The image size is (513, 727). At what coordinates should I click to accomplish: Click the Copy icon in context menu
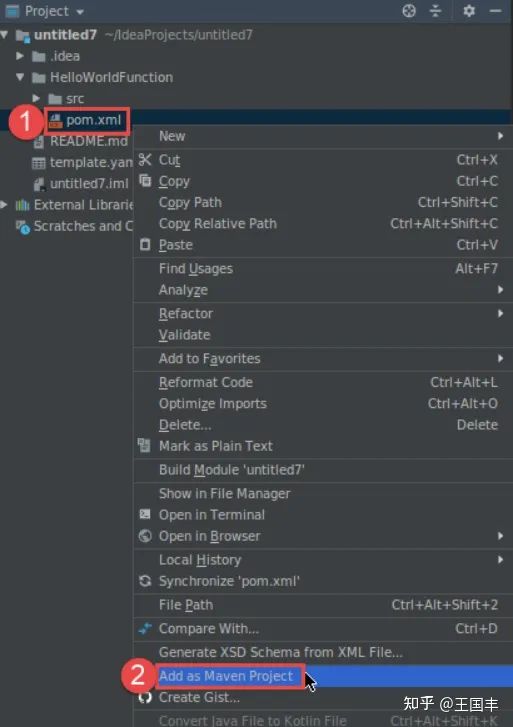[145, 180]
